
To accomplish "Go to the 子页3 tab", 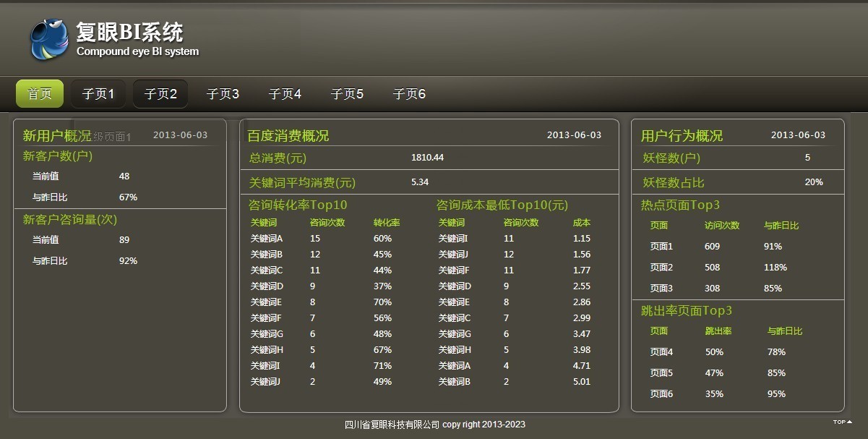I will pyautogui.click(x=223, y=94).
